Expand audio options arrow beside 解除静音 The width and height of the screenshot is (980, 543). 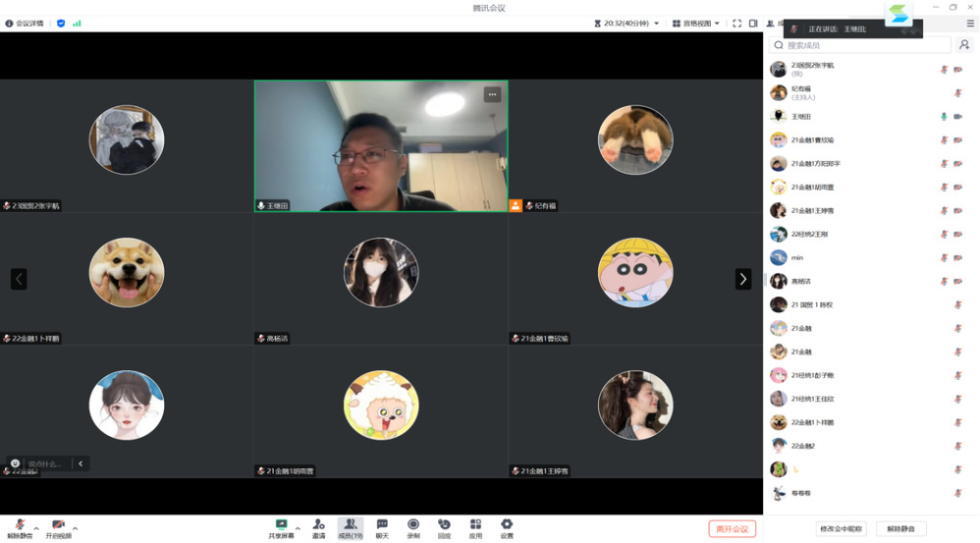[x=36, y=528]
